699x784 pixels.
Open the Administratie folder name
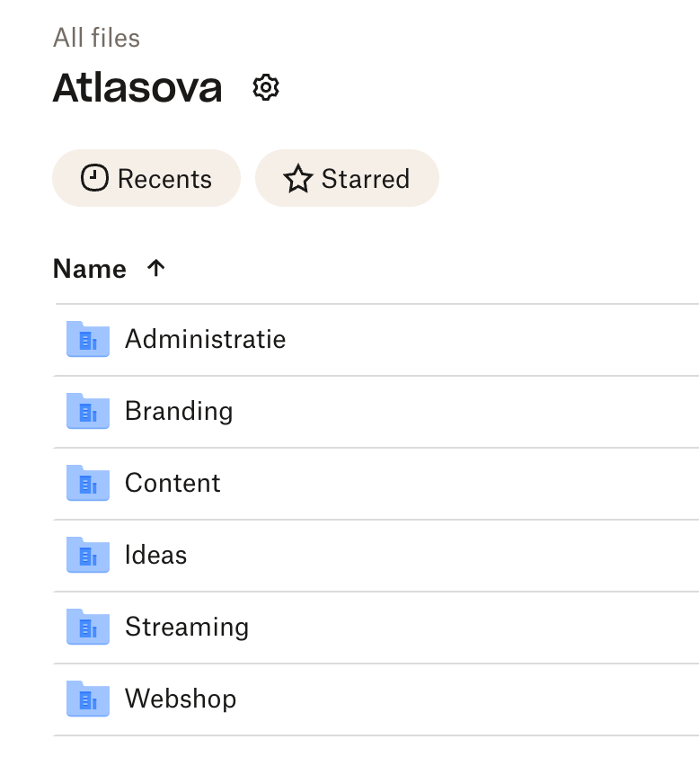(x=205, y=339)
